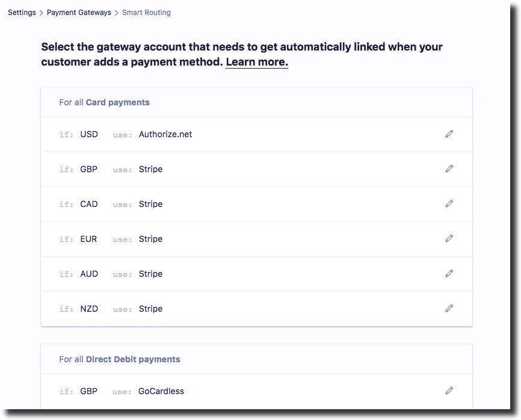Edit the CAD Stripe card rule
This screenshot has width=521, height=420.
point(449,204)
